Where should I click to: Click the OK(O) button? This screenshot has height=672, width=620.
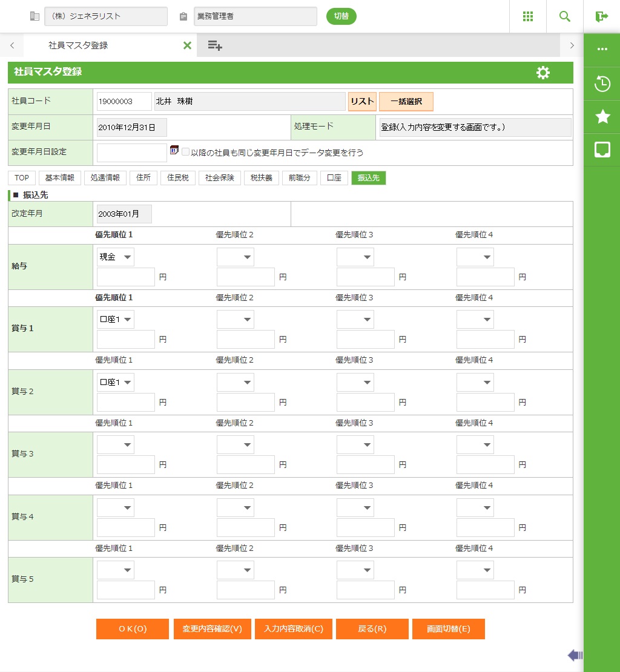[x=132, y=629]
